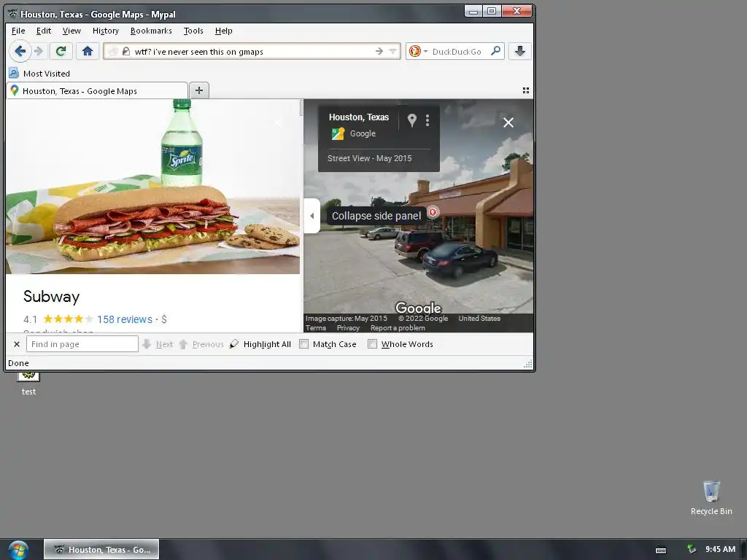Click the Google Maps icon beside Google

pos(338,134)
